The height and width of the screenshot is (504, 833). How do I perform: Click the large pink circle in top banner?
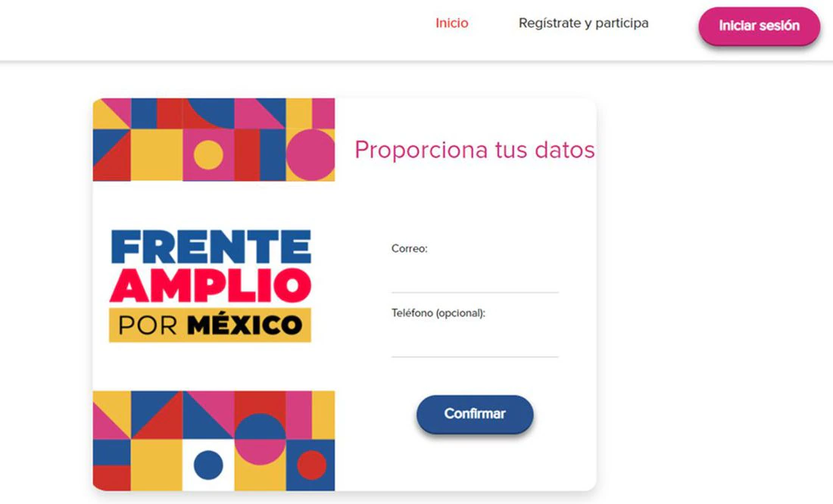pos(311,154)
